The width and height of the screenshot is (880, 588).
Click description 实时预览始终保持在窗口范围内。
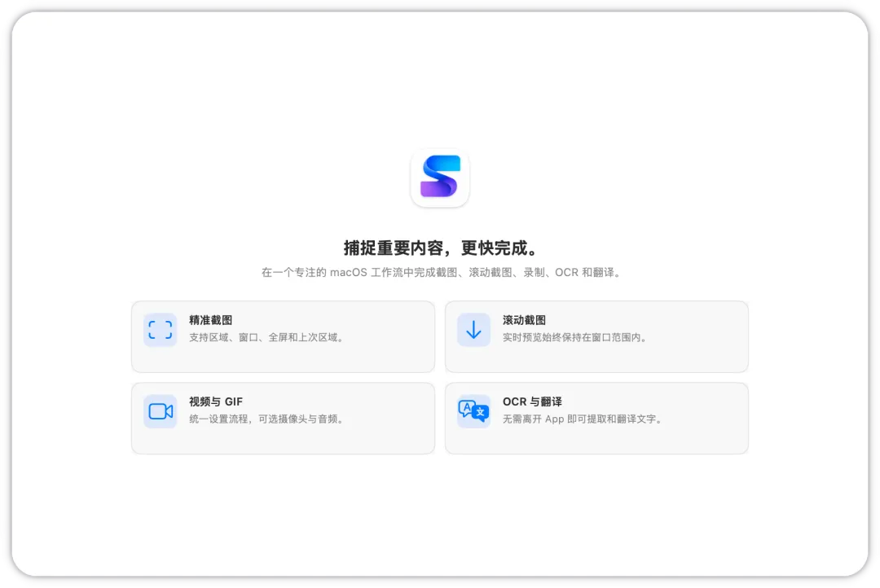click(575, 337)
